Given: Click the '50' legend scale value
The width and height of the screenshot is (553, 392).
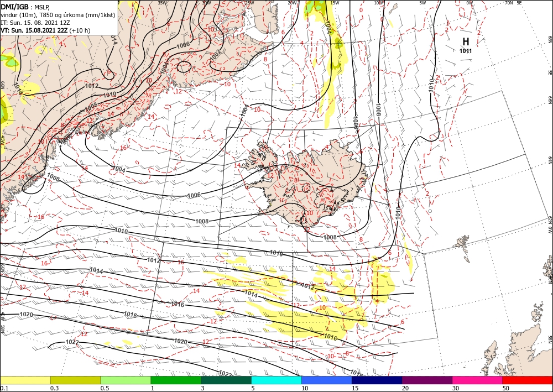Looking at the screenshot, I should (x=506, y=388).
